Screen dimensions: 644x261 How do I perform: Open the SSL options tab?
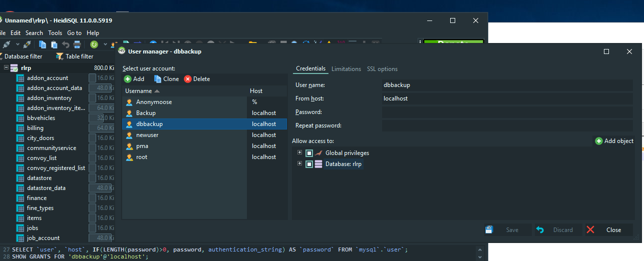[x=382, y=69]
